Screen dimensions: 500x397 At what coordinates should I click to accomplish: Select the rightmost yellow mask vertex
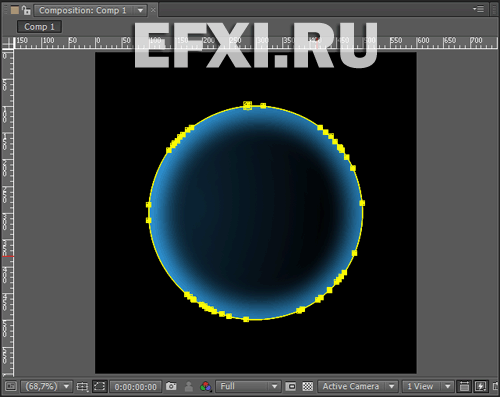[362, 203]
